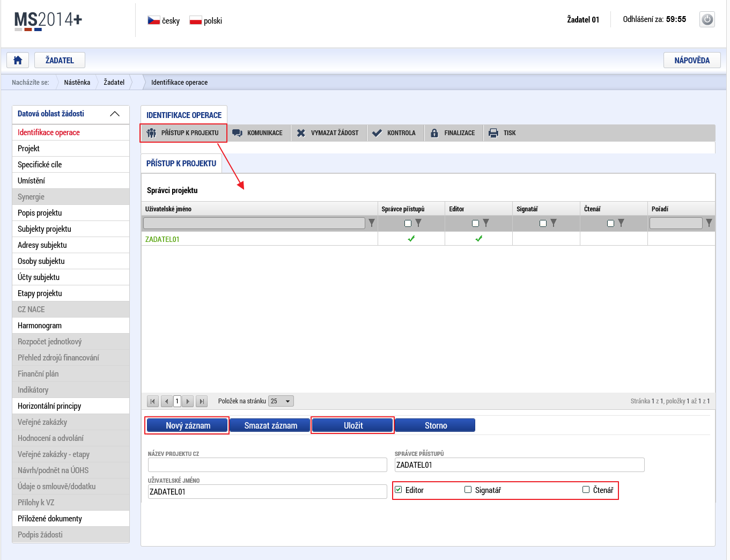This screenshot has width=730, height=560.
Task: Toggle Čtenář column filter checkbox
Action: pos(611,224)
